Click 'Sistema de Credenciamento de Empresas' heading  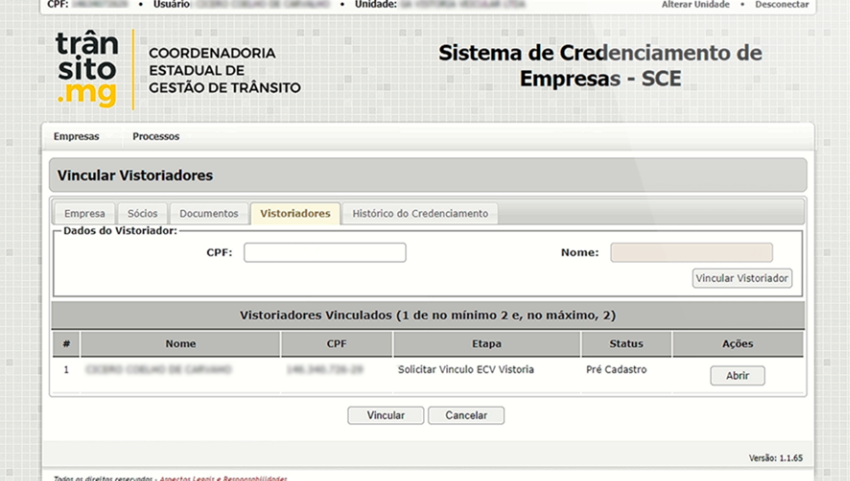(x=600, y=66)
